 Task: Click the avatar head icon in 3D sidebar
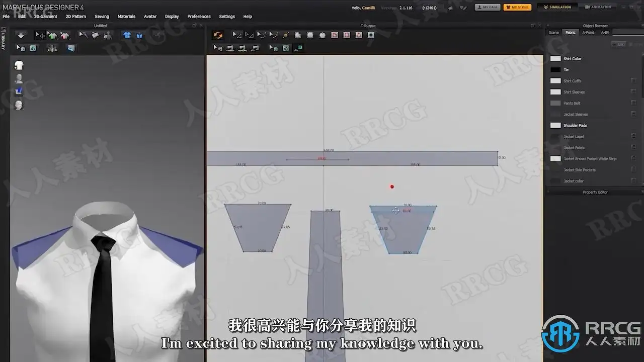click(x=19, y=105)
